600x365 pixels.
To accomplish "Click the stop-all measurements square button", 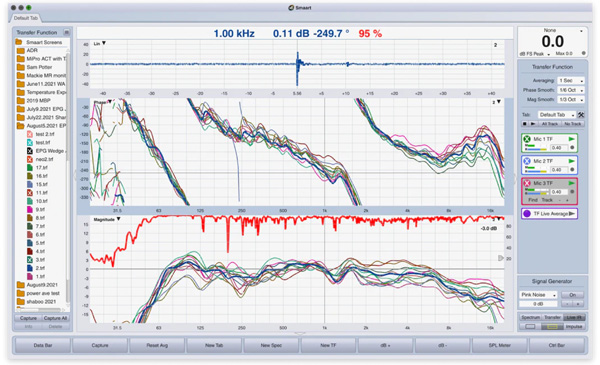I will coord(525,124).
